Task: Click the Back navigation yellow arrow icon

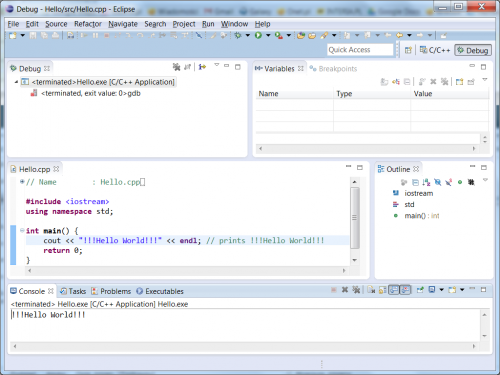Action: pos(399,35)
